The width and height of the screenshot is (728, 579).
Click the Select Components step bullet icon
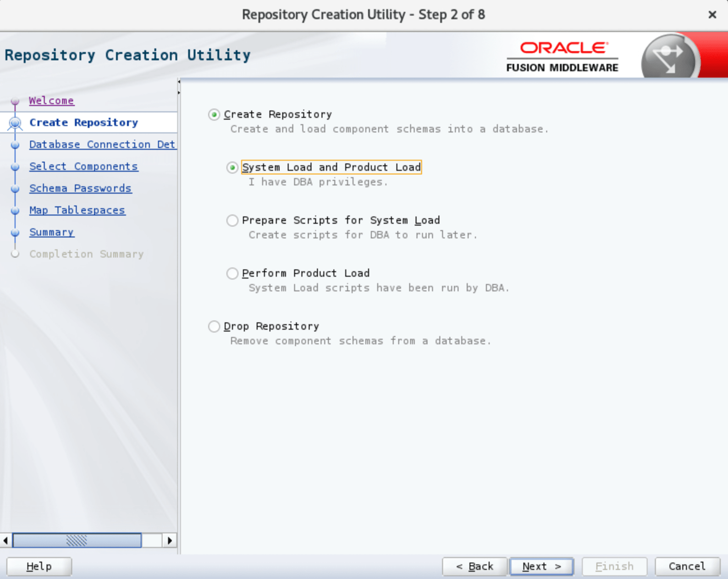pyautogui.click(x=15, y=167)
